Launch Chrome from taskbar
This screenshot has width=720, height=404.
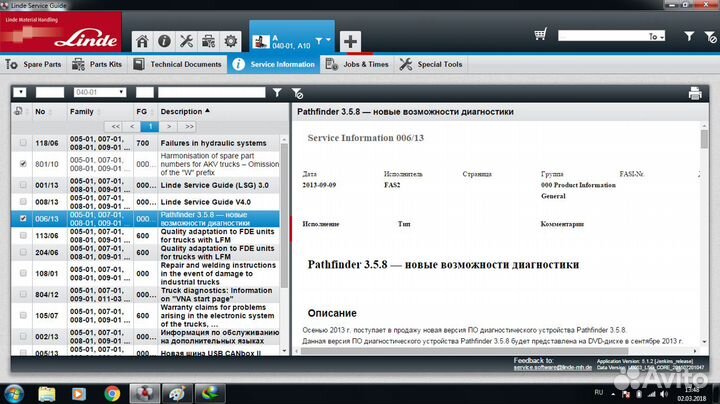[x=112, y=394]
